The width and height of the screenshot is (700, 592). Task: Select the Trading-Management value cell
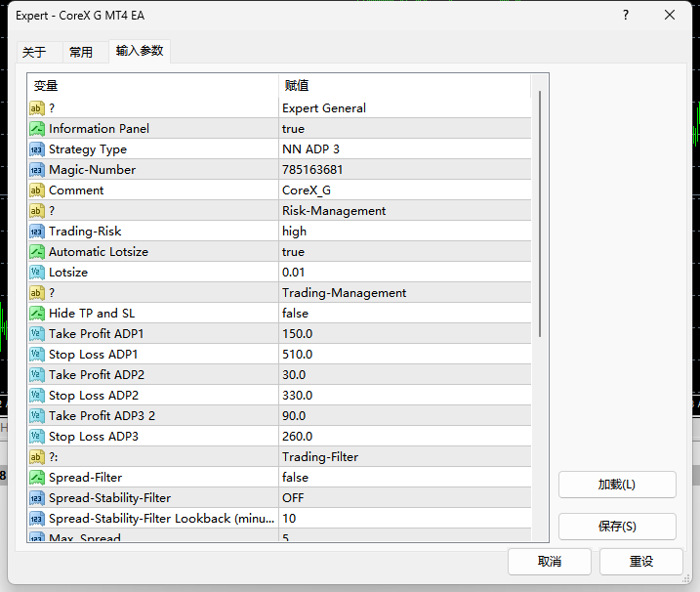click(405, 293)
